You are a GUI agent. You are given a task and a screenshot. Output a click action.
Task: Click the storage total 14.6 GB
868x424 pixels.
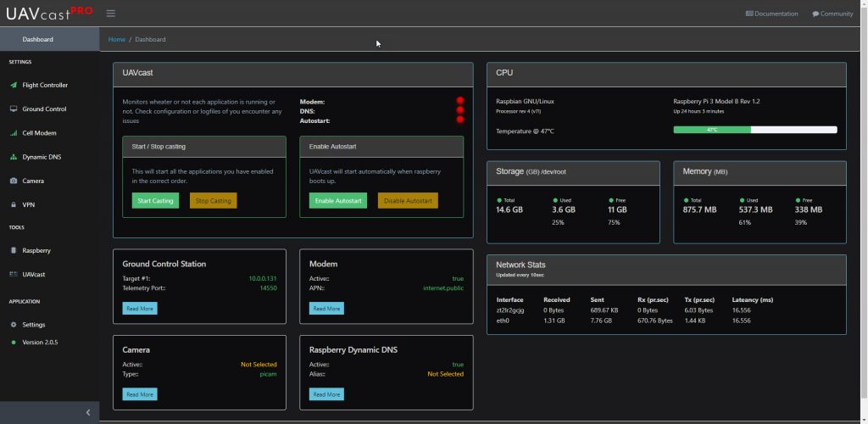point(509,209)
